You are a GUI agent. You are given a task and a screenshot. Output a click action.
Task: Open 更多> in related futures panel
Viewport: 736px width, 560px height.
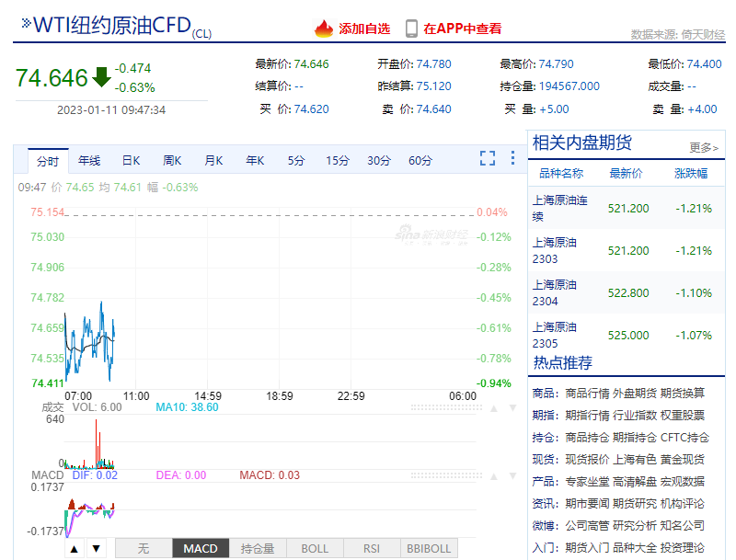[704, 148]
